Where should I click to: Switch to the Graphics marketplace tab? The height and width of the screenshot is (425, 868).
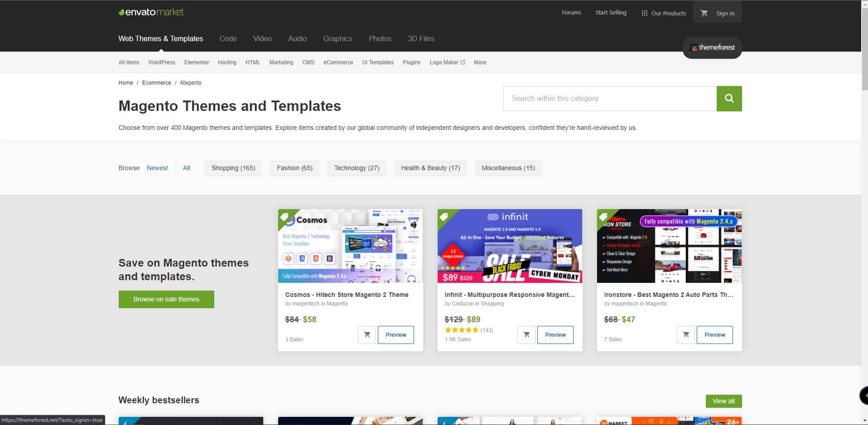pos(338,38)
